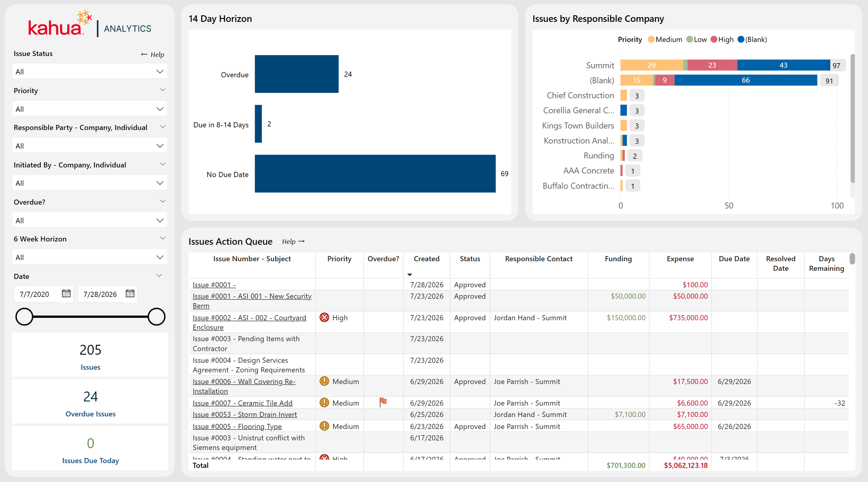This screenshot has height=482, width=868.
Task: Click the Medium priority icon for Issue #0006
Action: coord(324,381)
